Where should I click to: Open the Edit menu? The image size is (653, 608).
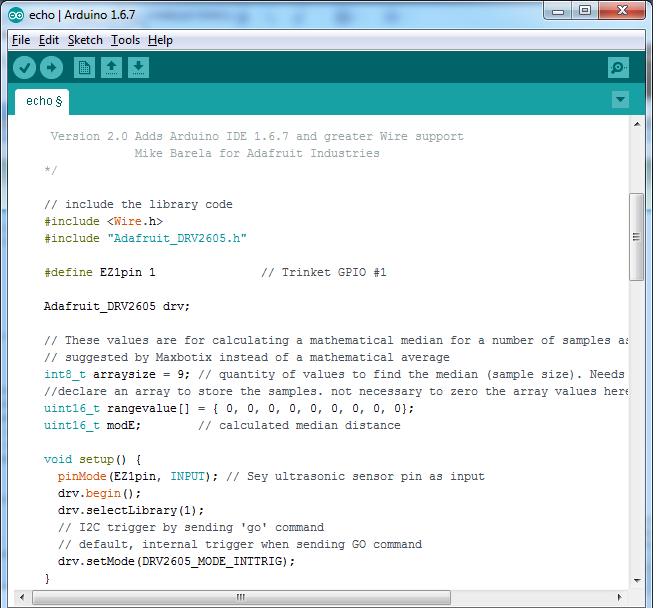tap(49, 40)
